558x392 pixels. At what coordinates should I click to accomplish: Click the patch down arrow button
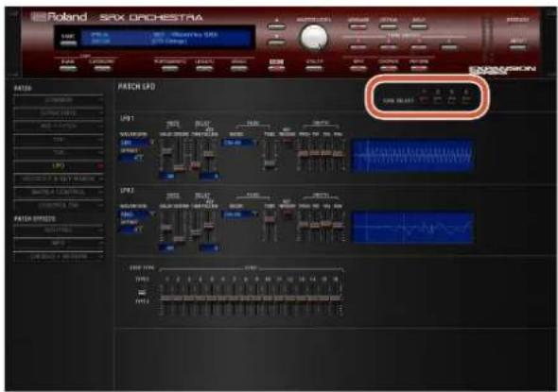point(276,43)
